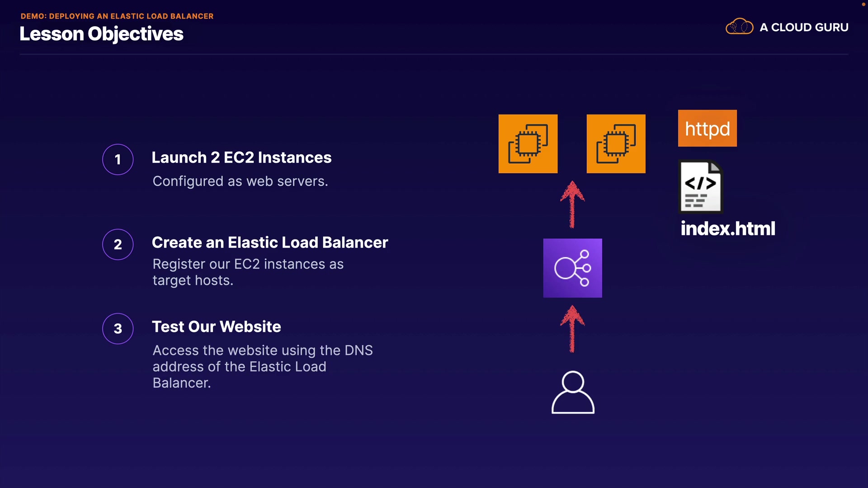The image size is (868, 488).
Task: Click the red arrow below EC2 instances
Action: [x=572, y=204]
